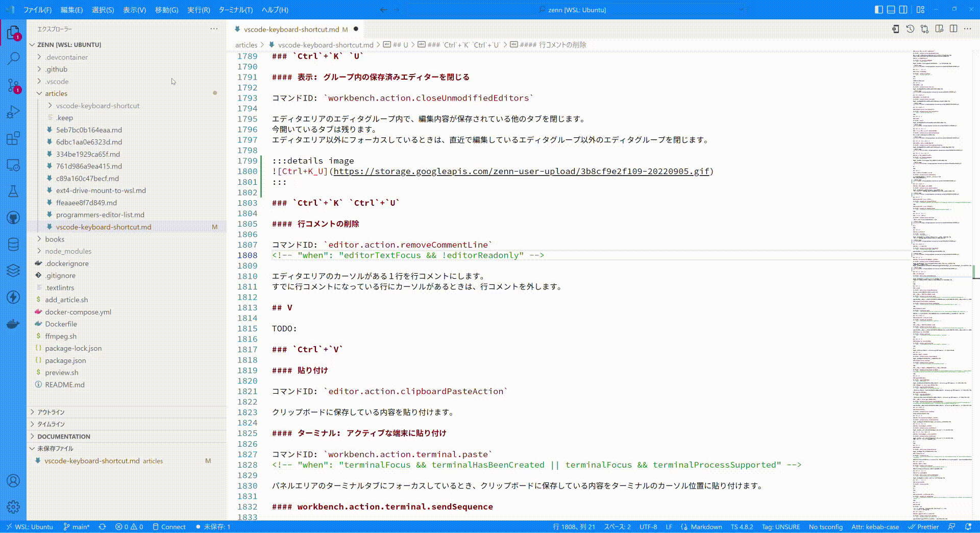The image size is (980, 533).
Task: Open the Accounts icon
Action: coord(13,480)
